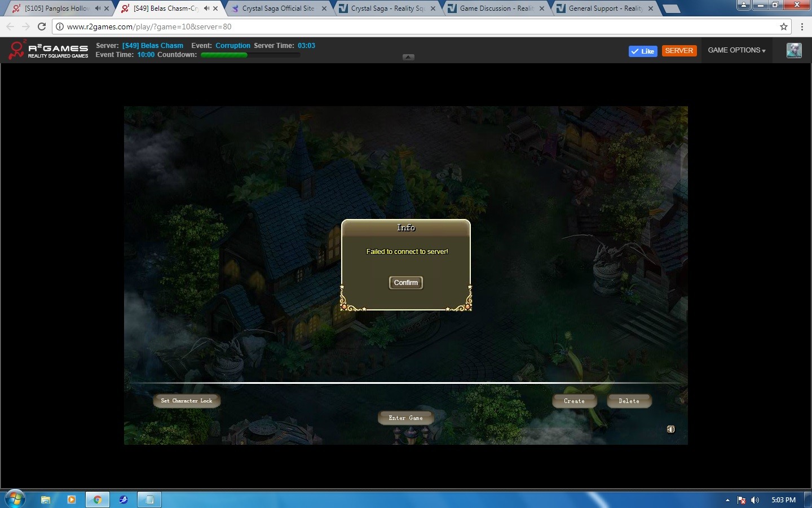This screenshot has width=812, height=508.
Task: Click the Corruption event link
Action: [x=233, y=46]
